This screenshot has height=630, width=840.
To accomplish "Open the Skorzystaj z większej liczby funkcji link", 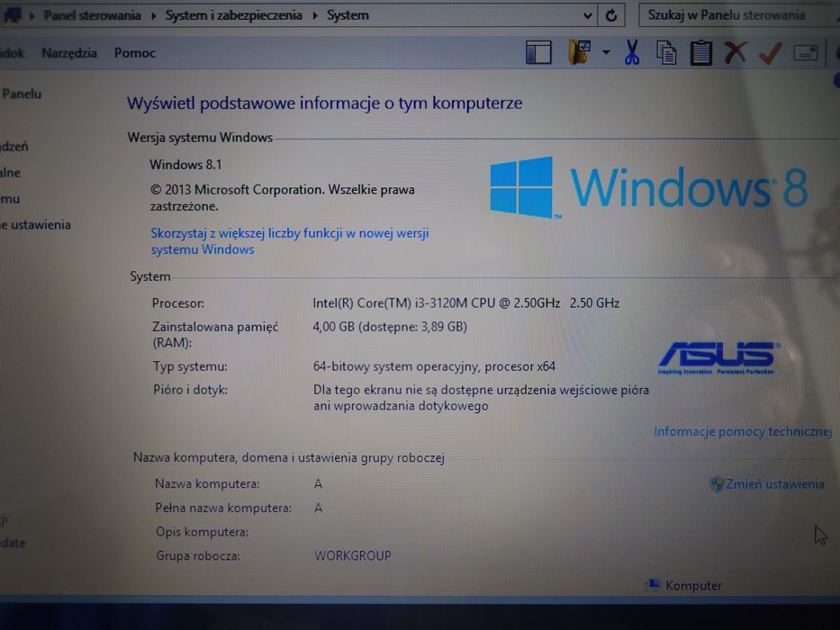I will pos(290,241).
